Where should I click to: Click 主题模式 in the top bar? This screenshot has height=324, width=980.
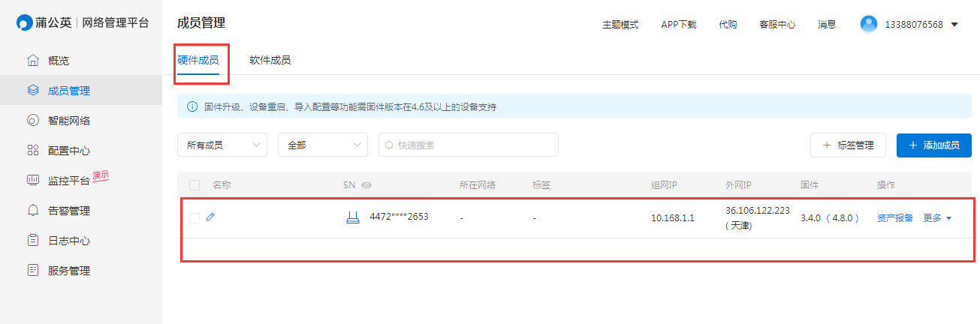click(x=620, y=24)
